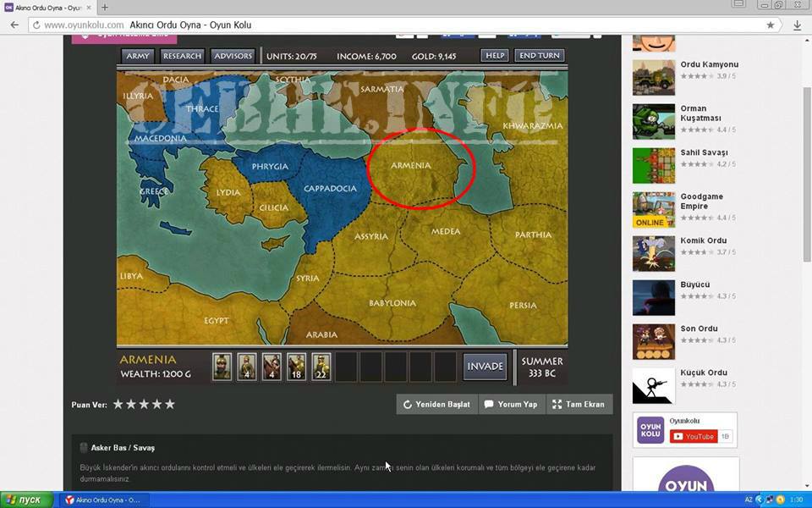Screen dimensions: 812x508
Task: Click Tam Ekran for fullscreen
Action: [579, 405]
